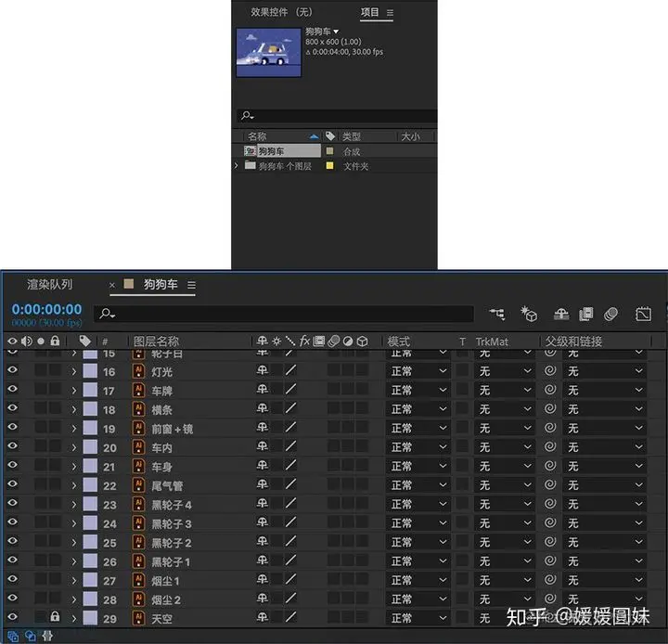668x644 pixels.
Task: Expand transfer controls pane icon at bottom
Action: tap(31, 636)
